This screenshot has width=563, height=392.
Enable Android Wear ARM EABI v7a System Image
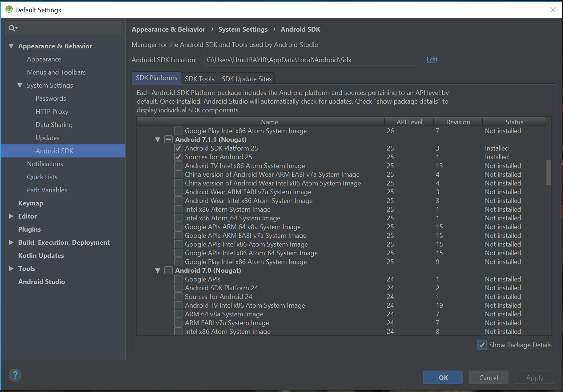point(178,192)
